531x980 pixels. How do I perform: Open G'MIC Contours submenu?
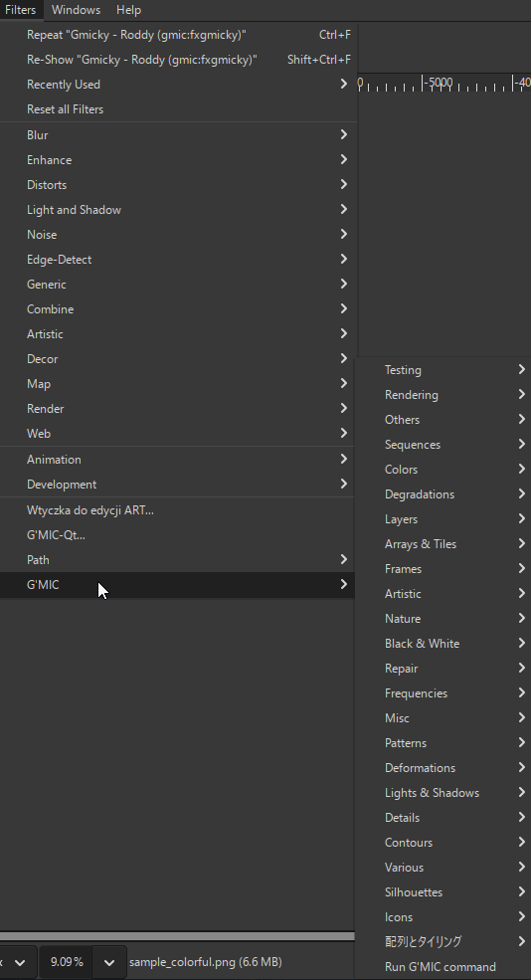(x=442, y=843)
